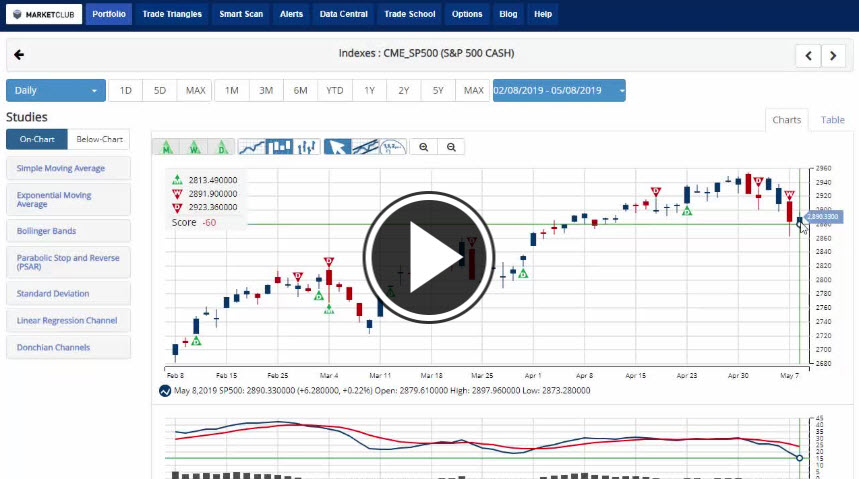Select the 1D intraday range
The height and width of the screenshot is (479, 859).
(x=125, y=90)
